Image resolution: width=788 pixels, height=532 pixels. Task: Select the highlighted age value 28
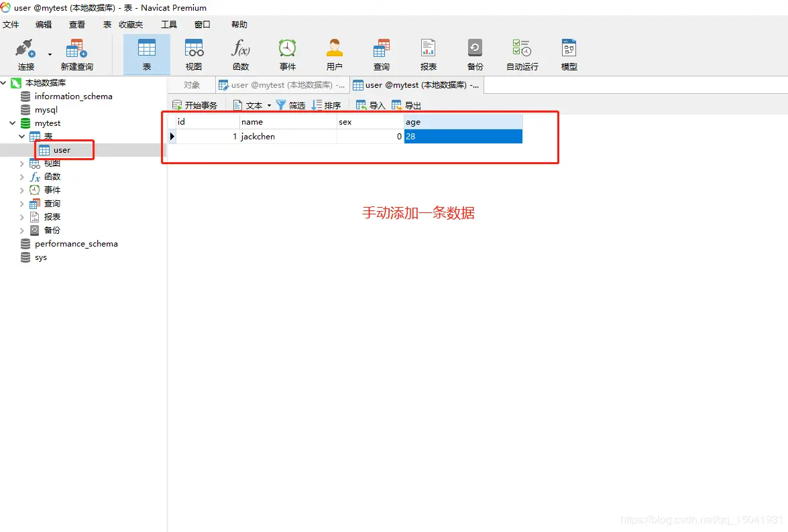463,136
